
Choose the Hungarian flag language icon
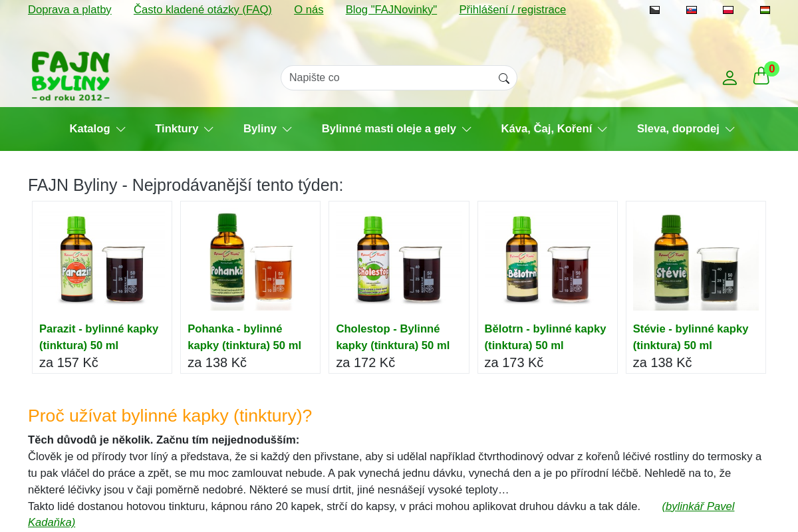click(x=765, y=10)
